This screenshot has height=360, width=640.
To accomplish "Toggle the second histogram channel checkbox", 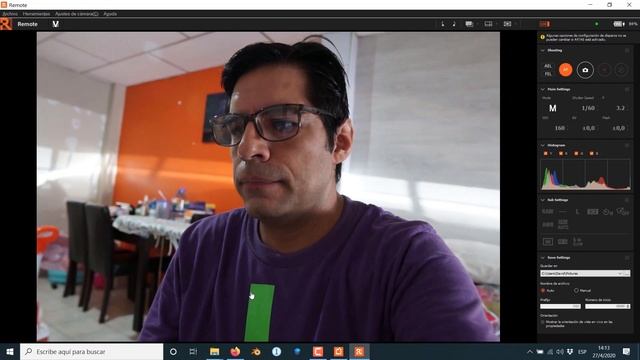I will click(x=561, y=153).
